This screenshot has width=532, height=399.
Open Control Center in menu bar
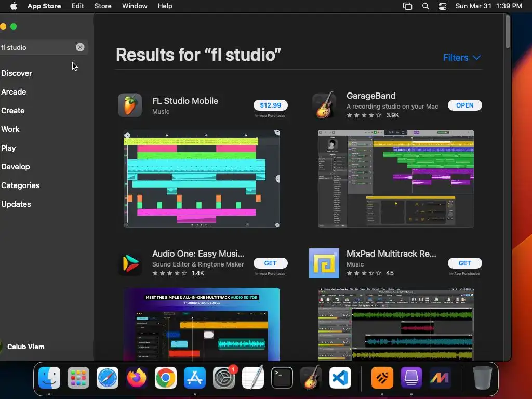pos(443,6)
